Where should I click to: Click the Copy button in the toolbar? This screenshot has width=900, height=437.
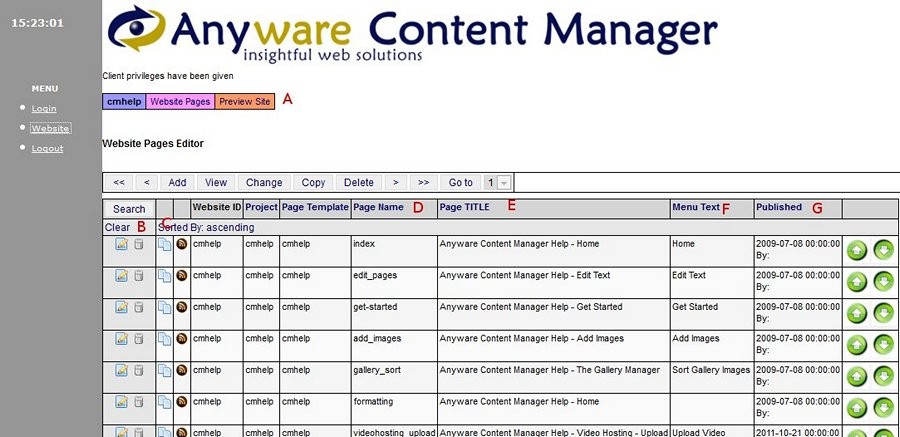click(x=313, y=183)
